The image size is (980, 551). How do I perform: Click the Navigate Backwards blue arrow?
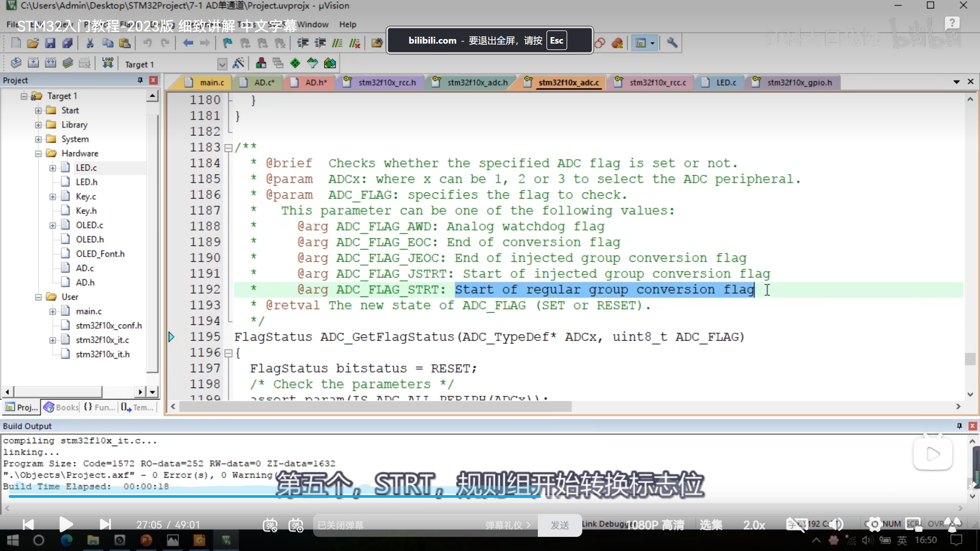(188, 43)
